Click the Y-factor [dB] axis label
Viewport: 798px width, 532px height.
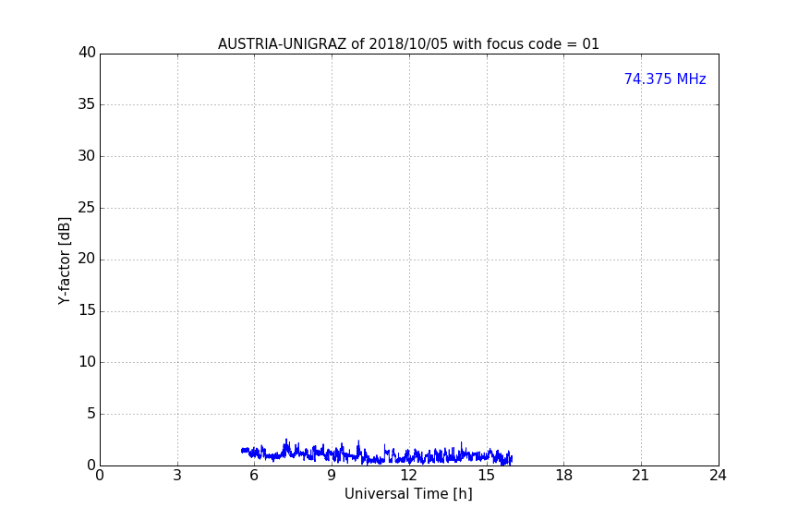coord(64,260)
